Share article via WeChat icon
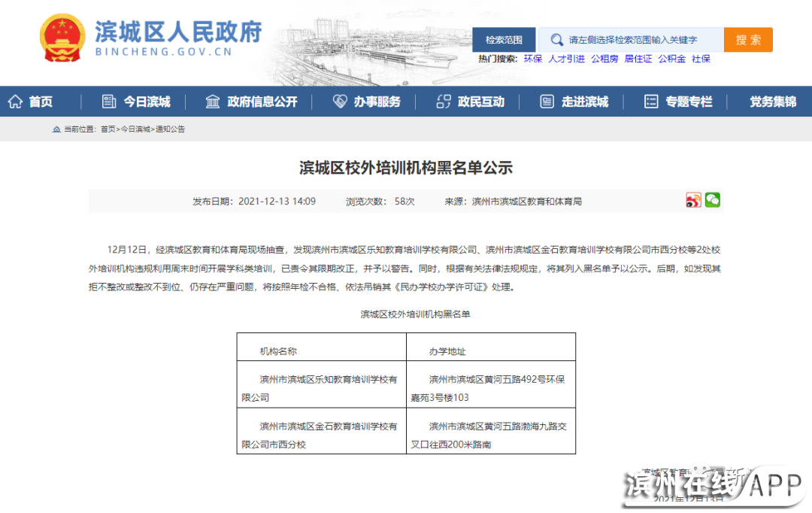This screenshot has width=812, height=513. (712, 200)
